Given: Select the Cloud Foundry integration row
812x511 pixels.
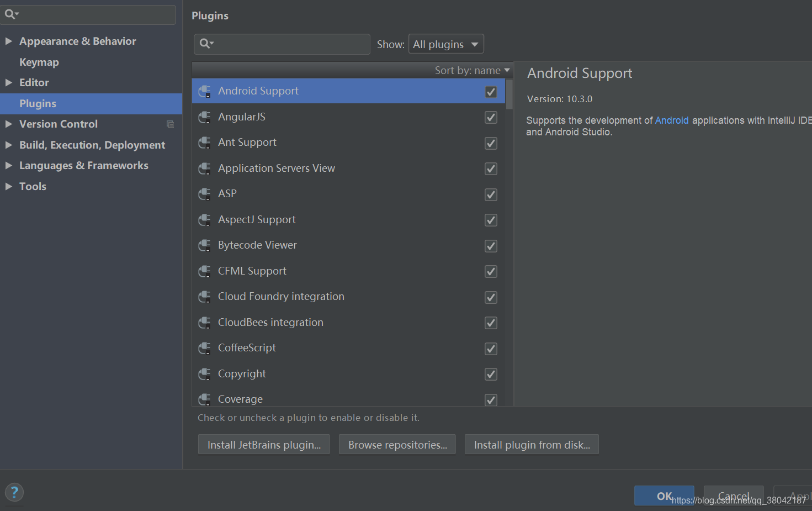Looking at the screenshot, I should pos(348,297).
